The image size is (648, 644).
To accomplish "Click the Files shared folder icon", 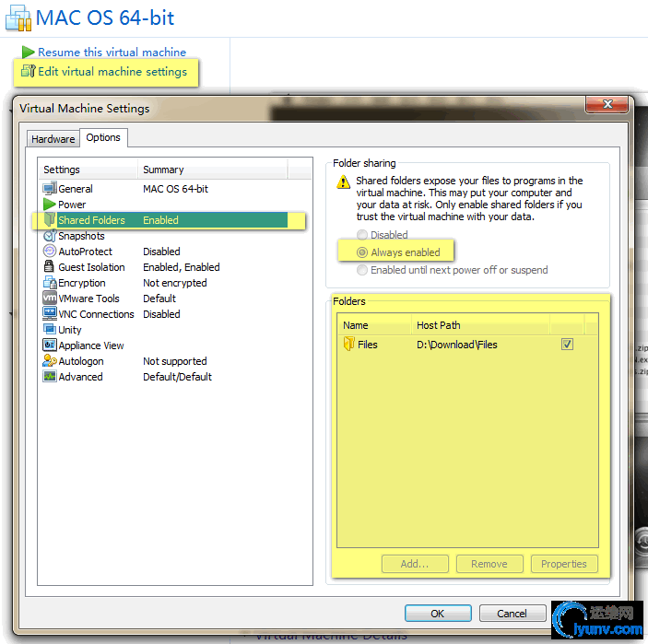I will [x=349, y=344].
